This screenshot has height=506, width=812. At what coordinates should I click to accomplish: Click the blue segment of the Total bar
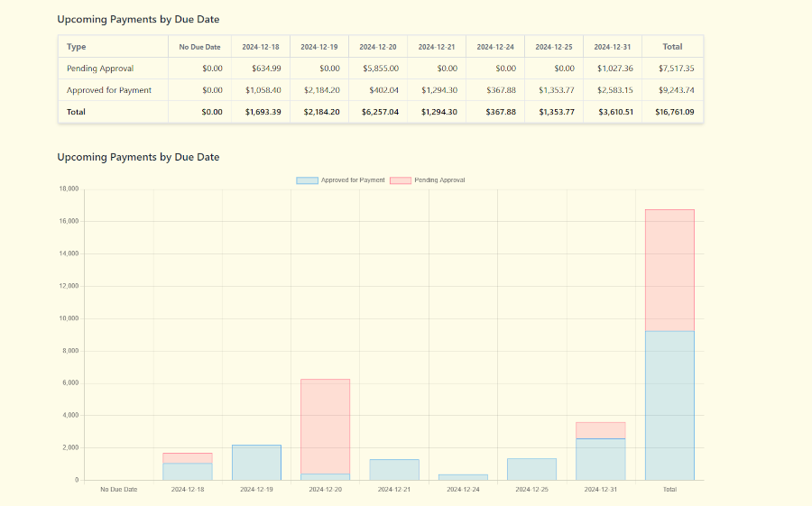point(669,406)
